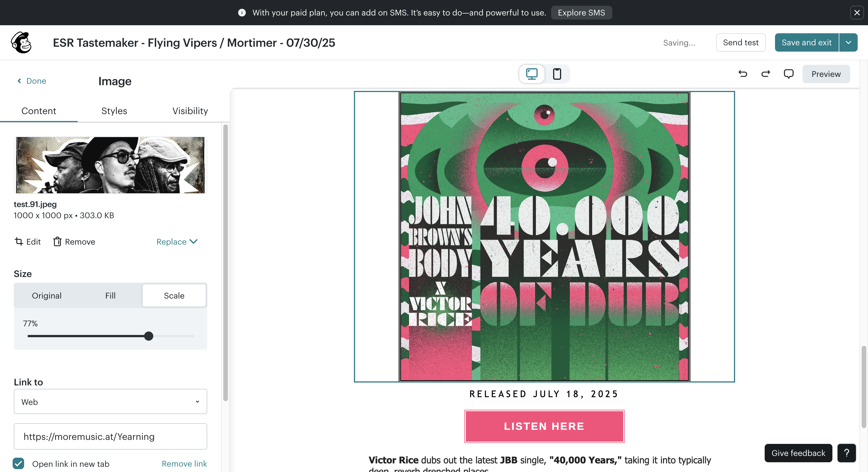868x472 pixels.
Task: Select the 40,000 Years of Dub album artwork
Action: 544,237
